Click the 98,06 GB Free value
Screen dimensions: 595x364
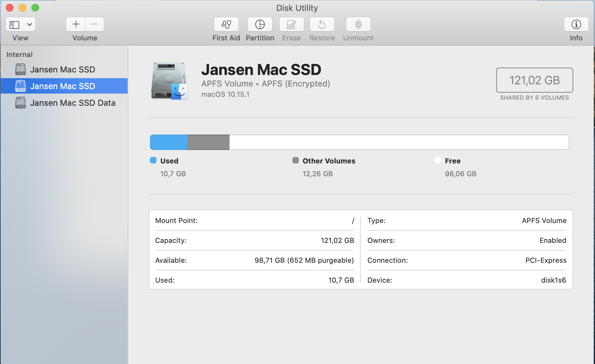click(x=461, y=174)
